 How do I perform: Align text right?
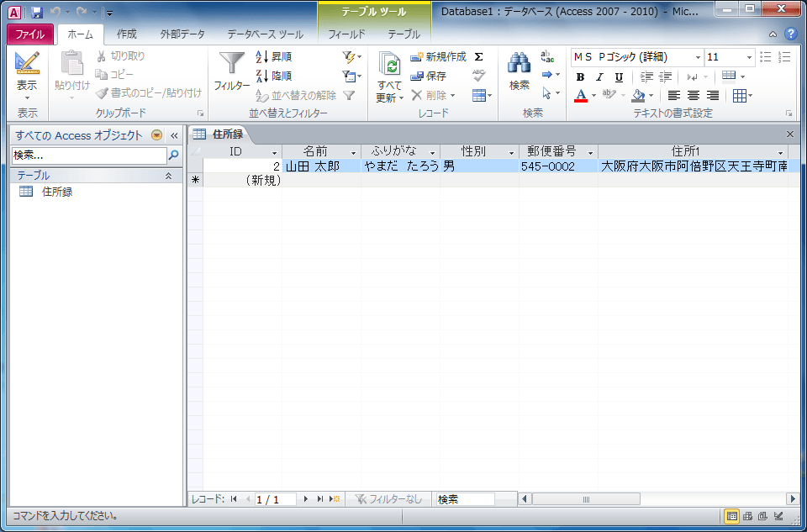[713, 96]
